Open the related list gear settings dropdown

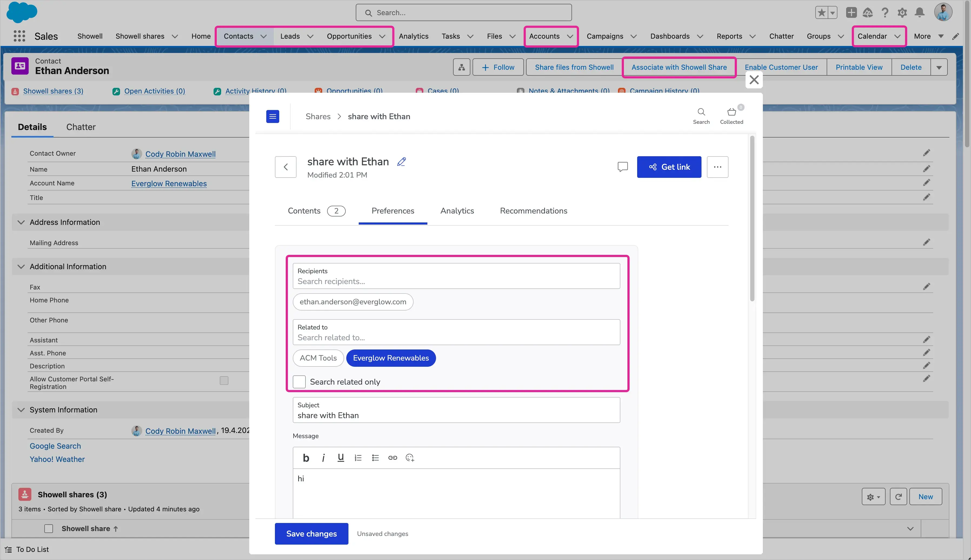pyautogui.click(x=873, y=496)
